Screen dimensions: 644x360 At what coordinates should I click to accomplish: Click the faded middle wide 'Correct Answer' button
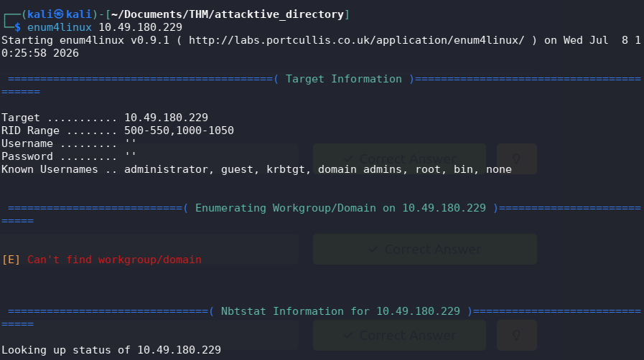tap(425, 250)
